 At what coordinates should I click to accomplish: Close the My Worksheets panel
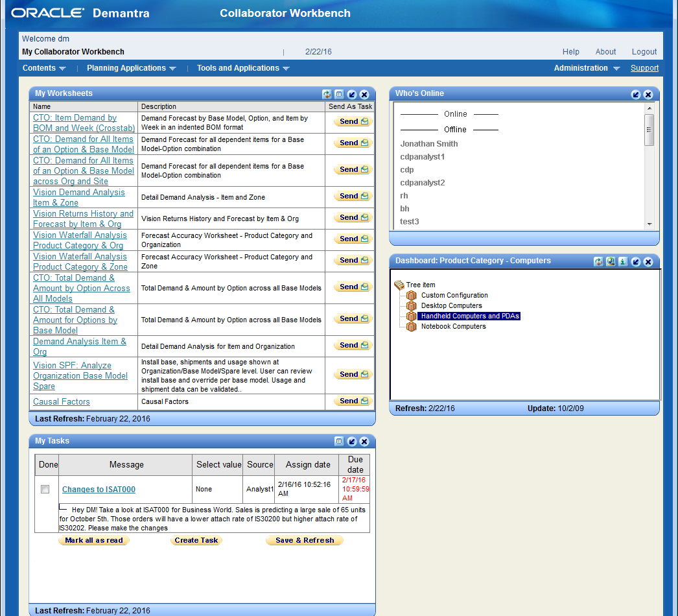tap(364, 94)
